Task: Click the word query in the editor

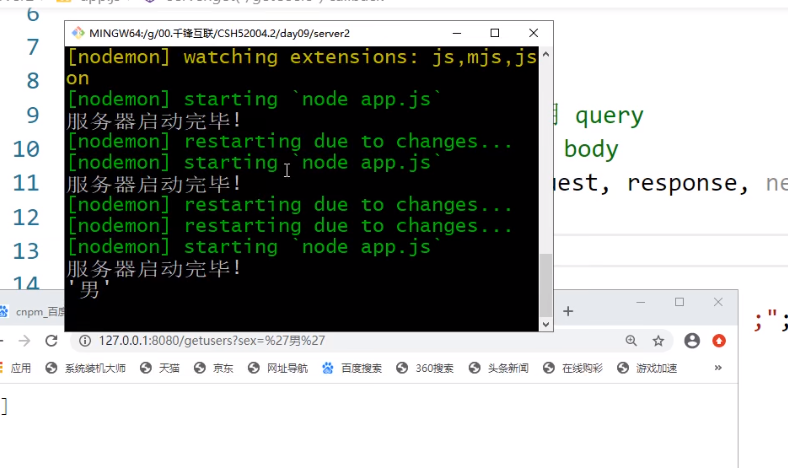Action: tap(609, 117)
